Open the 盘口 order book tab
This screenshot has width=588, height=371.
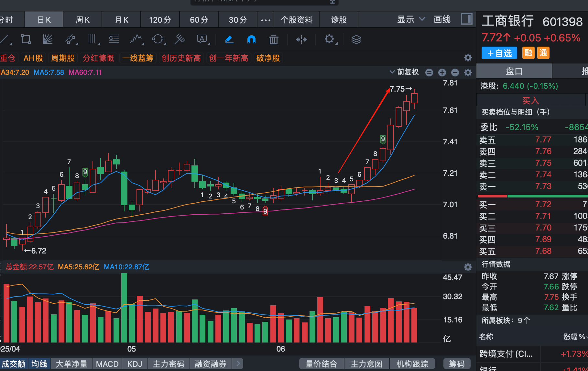[x=514, y=71]
